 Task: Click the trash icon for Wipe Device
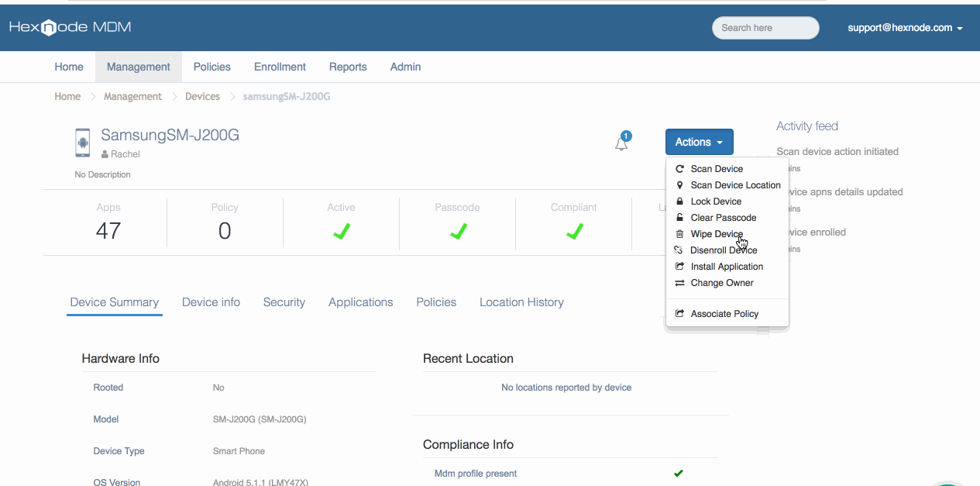(x=679, y=234)
